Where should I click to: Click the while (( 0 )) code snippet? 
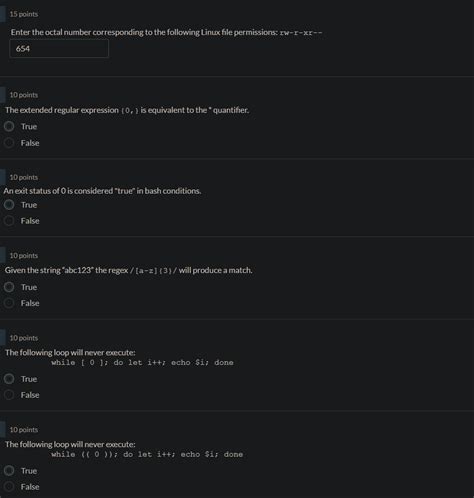point(147,454)
